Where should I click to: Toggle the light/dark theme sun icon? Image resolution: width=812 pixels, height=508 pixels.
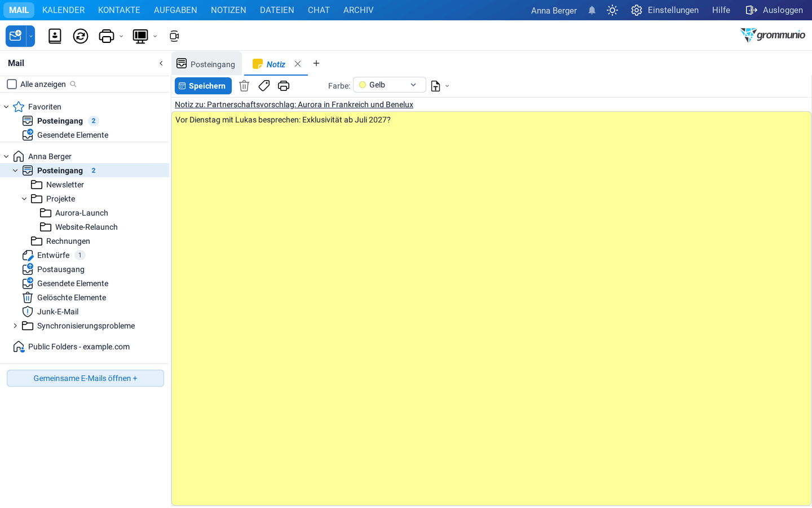click(612, 10)
